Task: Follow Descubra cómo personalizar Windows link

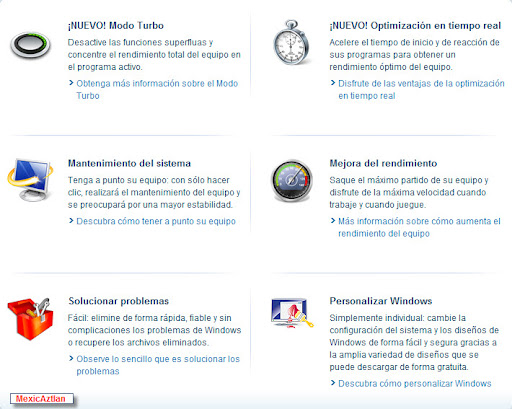Action: pyautogui.click(x=415, y=383)
